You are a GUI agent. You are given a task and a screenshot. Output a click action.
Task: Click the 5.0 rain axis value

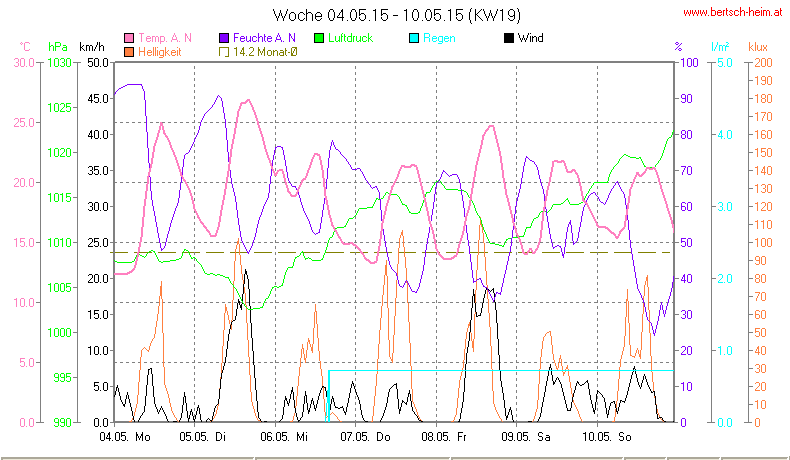click(725, 63)
